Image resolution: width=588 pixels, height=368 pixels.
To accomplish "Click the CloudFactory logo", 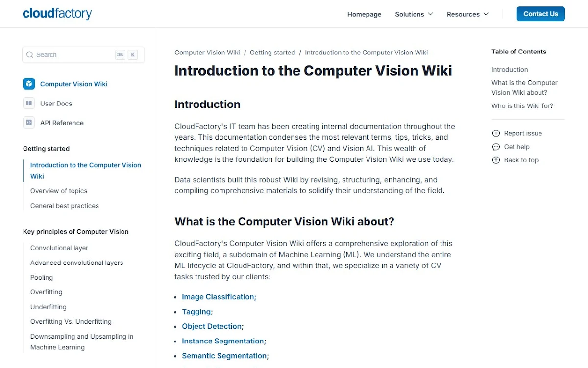I will tap(57, 13).
